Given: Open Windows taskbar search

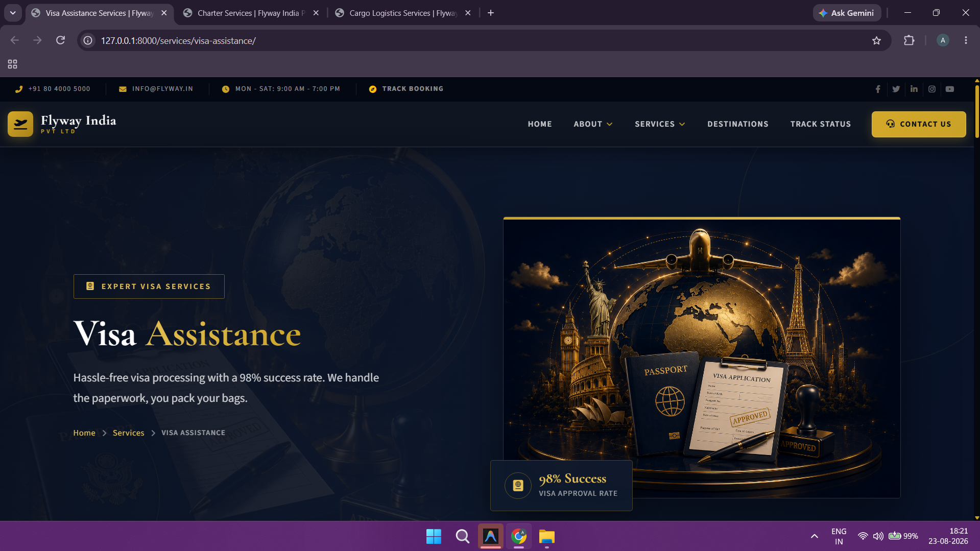Looking at the screenshot, I should (462, 536).
